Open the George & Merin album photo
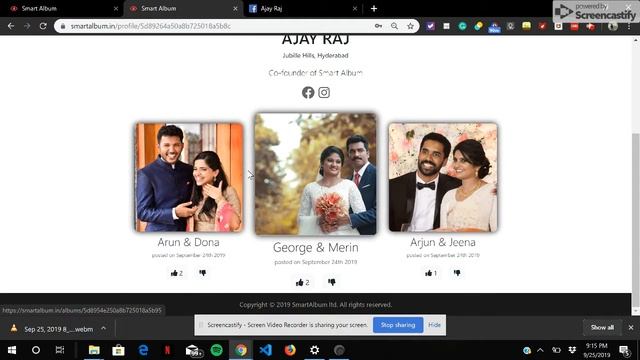The width and height of the screenshot is (640, 360). (316, 174)
